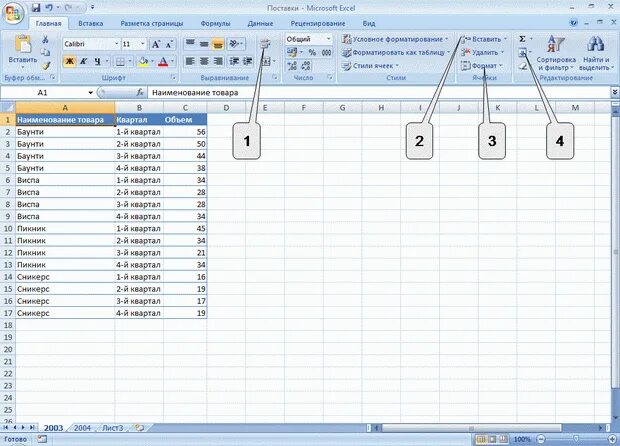This screenshot has height=446, width=620.
Task: Open Условное форматирование dropdown
Action: (395, 39)
